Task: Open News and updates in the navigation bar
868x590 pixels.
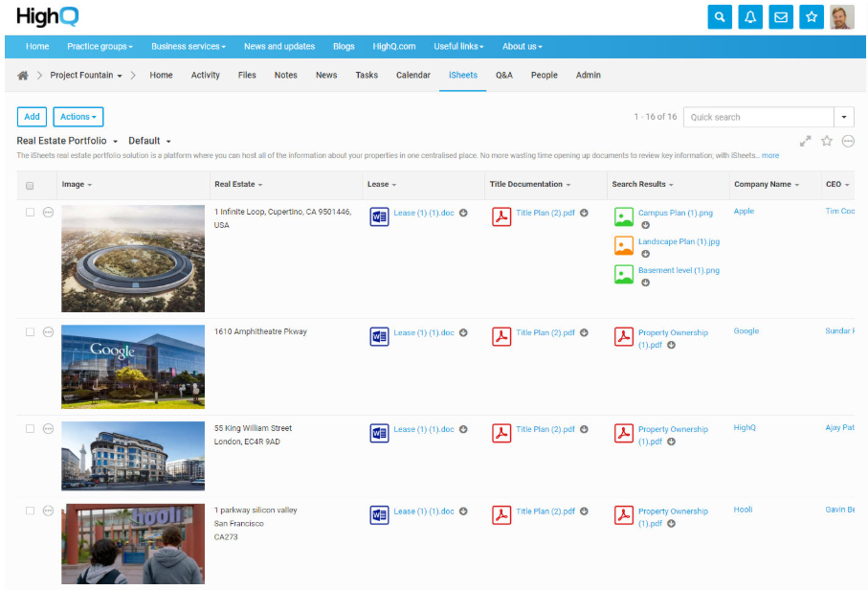Action: [279, 47]
